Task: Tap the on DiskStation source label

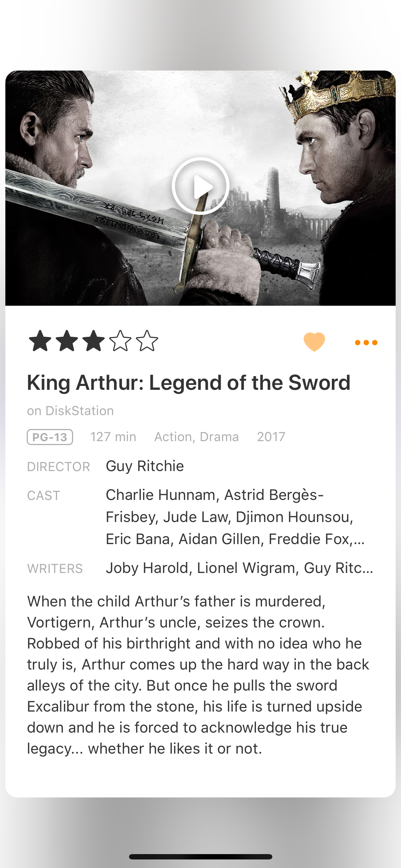Action: click(71, 411)
